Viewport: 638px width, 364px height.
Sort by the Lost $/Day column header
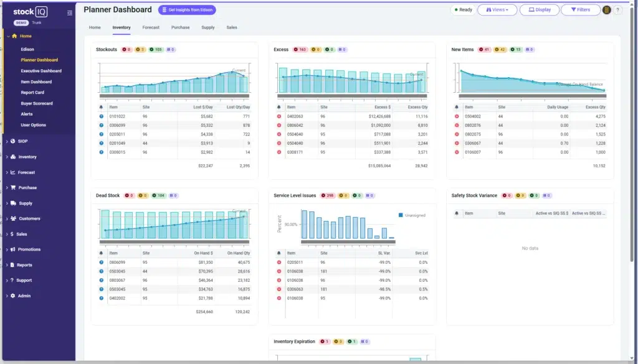(x=202, y=107)
